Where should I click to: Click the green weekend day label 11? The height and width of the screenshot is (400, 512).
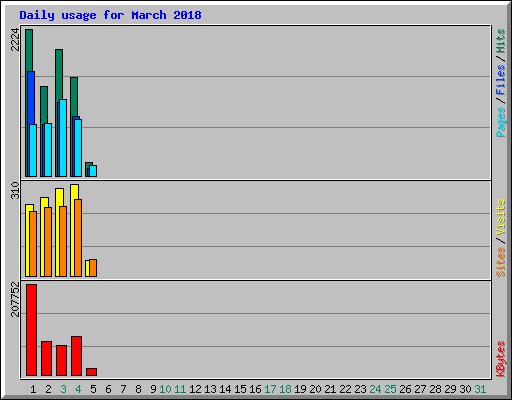180,389
